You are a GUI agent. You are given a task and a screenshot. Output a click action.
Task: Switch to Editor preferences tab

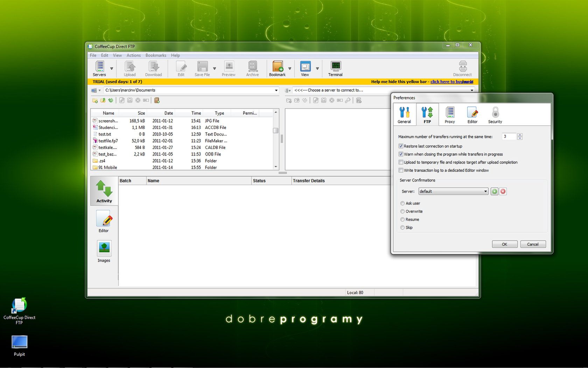pyautogui.click(x=472, y=115)
